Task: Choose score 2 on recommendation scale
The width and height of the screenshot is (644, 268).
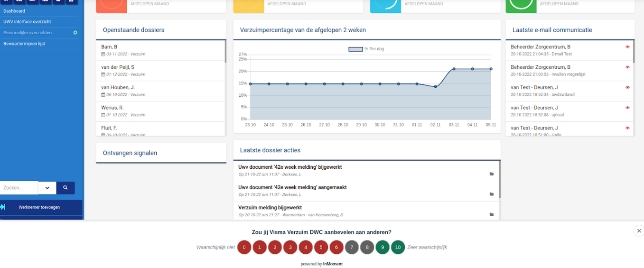Action: [275, 247]
